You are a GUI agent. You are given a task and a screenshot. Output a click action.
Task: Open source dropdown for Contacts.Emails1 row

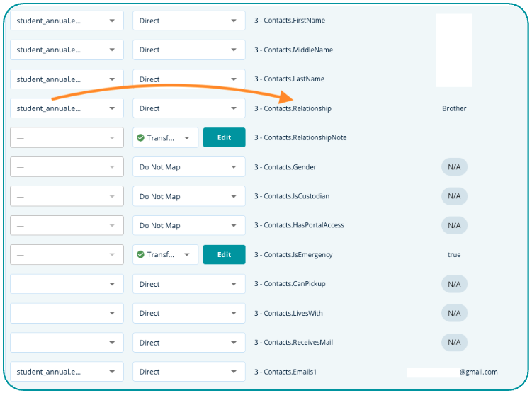[67, 372]
